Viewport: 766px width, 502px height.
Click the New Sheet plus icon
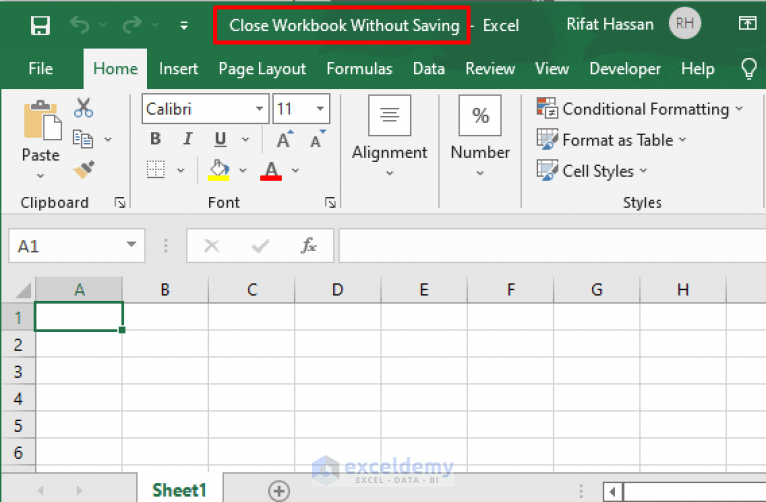279,491
